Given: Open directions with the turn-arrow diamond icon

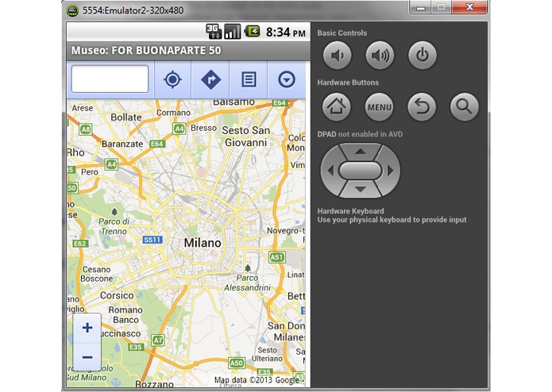Looking at the screenshot, I should [x=211, y=79].
